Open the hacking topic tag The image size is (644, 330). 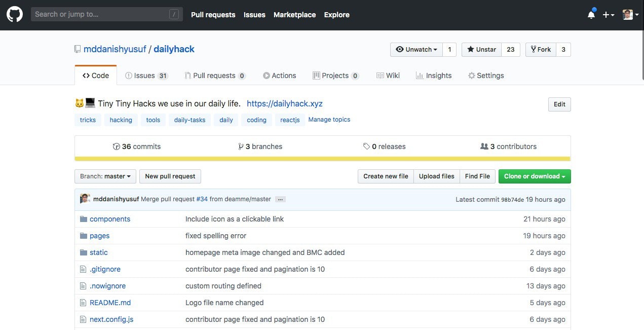click(121, 120)
